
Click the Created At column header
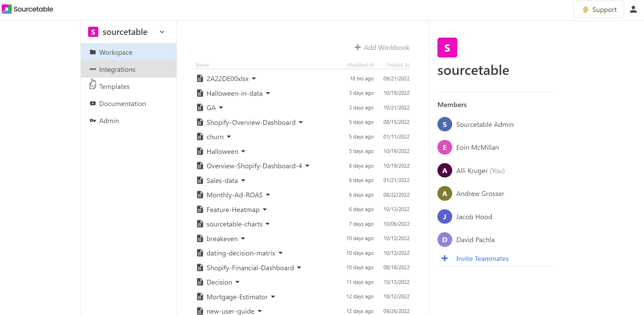[x=397, y=65]
